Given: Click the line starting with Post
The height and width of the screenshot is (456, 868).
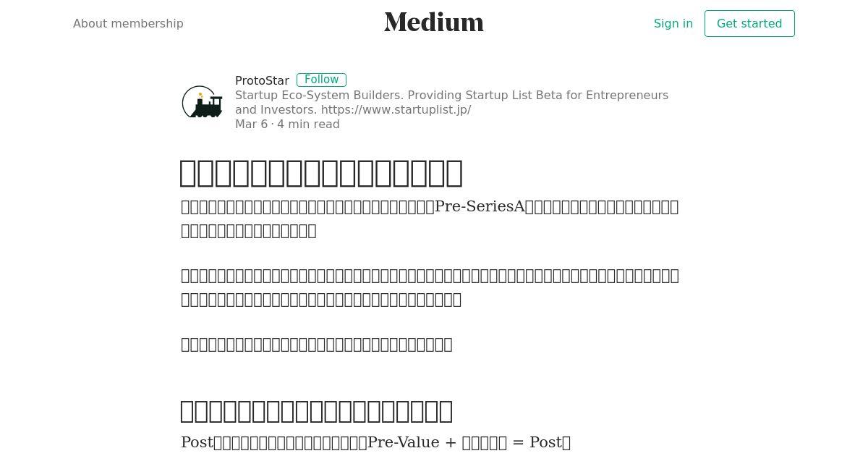Looking at the screenshot, I should tap(375, 442).
